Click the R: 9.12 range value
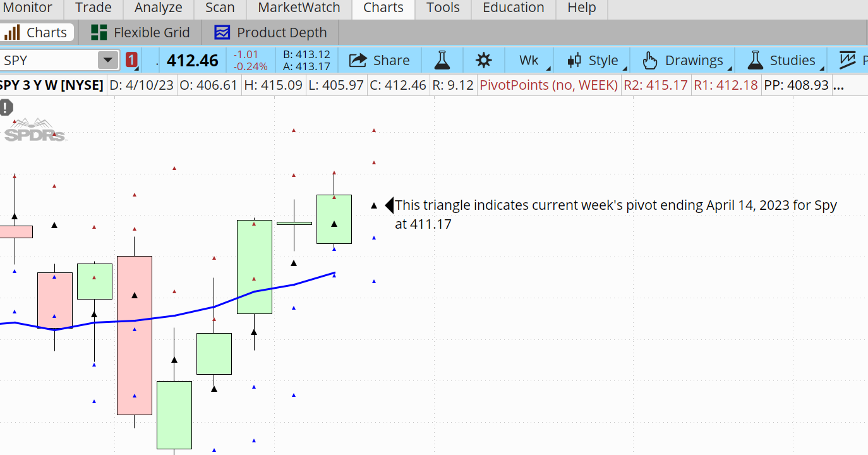868x455 pixels. (452, 85)
